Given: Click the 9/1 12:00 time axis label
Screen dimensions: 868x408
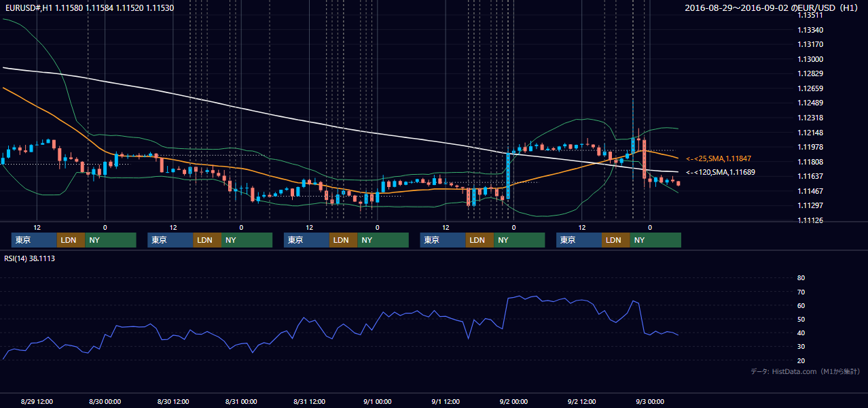Looking at the screenshot, I should 446,402.
